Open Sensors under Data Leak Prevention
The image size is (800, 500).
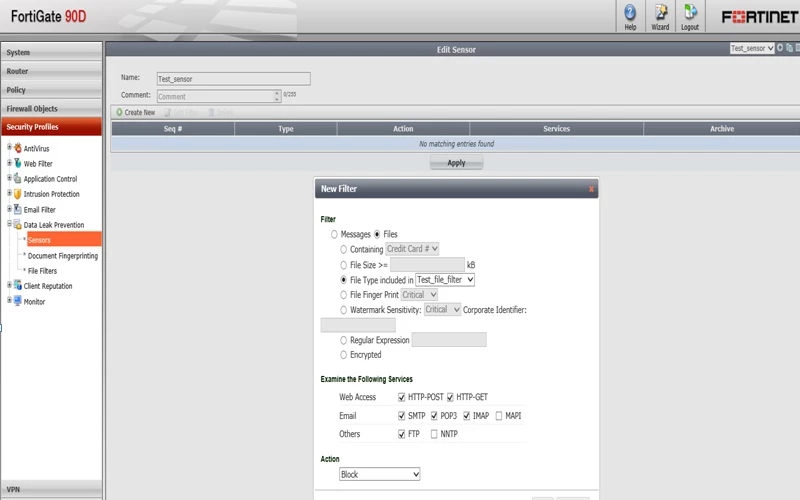click(64, 239)
